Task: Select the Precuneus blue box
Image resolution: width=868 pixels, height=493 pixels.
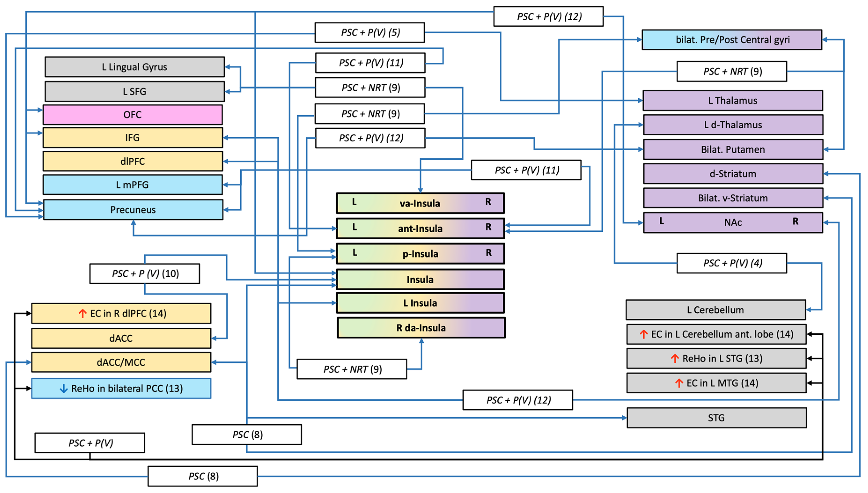Action: click(133, 210)
